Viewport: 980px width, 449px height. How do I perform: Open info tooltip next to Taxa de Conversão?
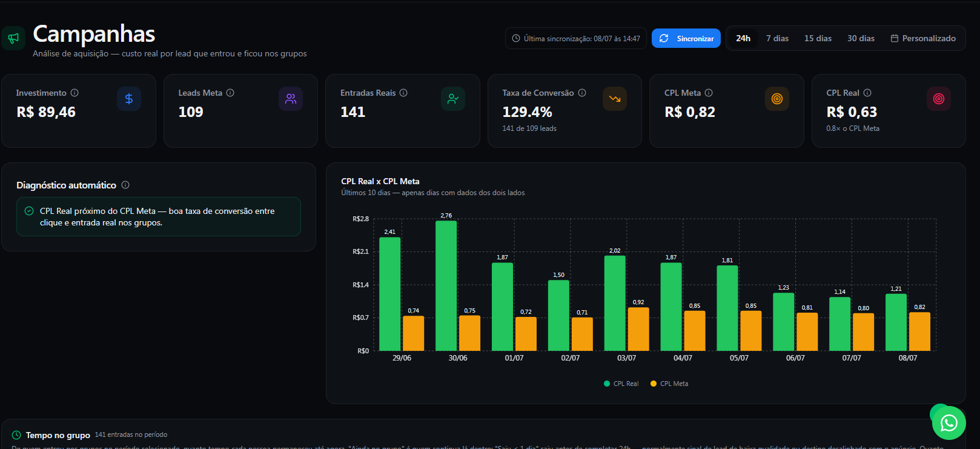point(582,93)
